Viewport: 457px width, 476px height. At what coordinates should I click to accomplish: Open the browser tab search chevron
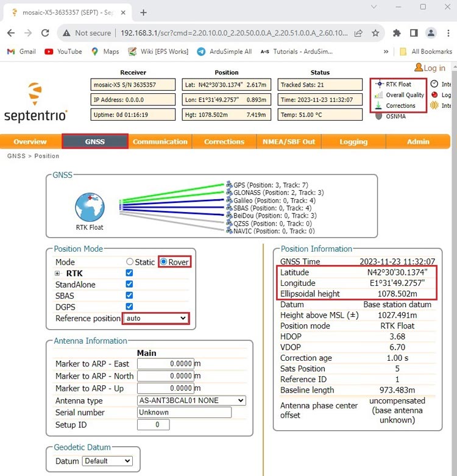pos(374,7)
